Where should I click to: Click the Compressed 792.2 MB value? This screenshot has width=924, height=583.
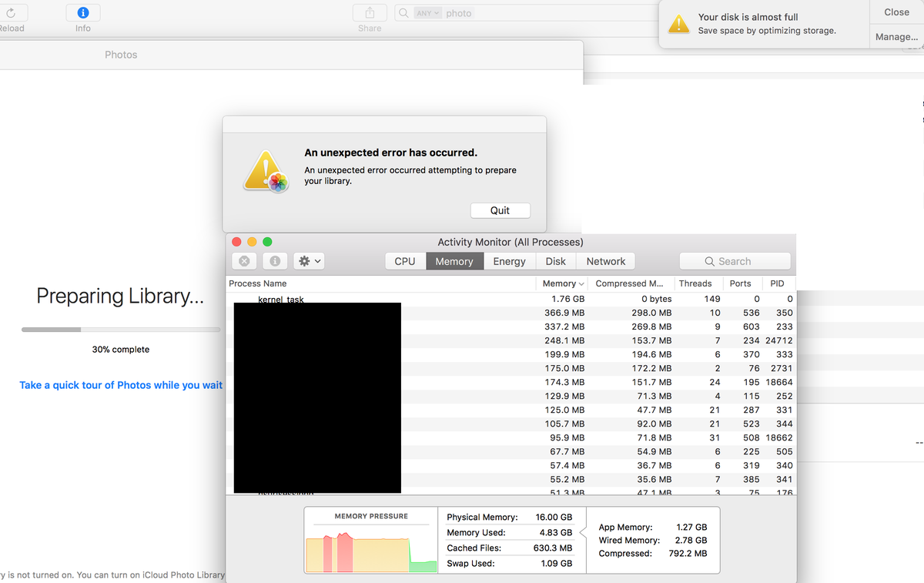(688, 554)
